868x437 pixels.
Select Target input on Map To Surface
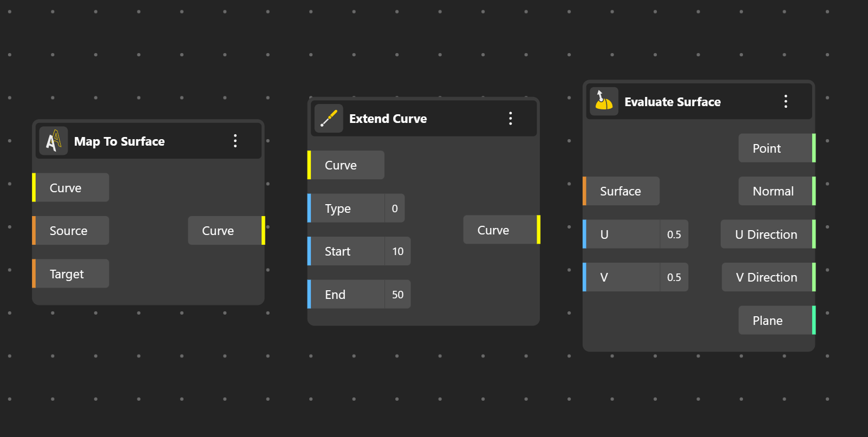tap(70, 274)
